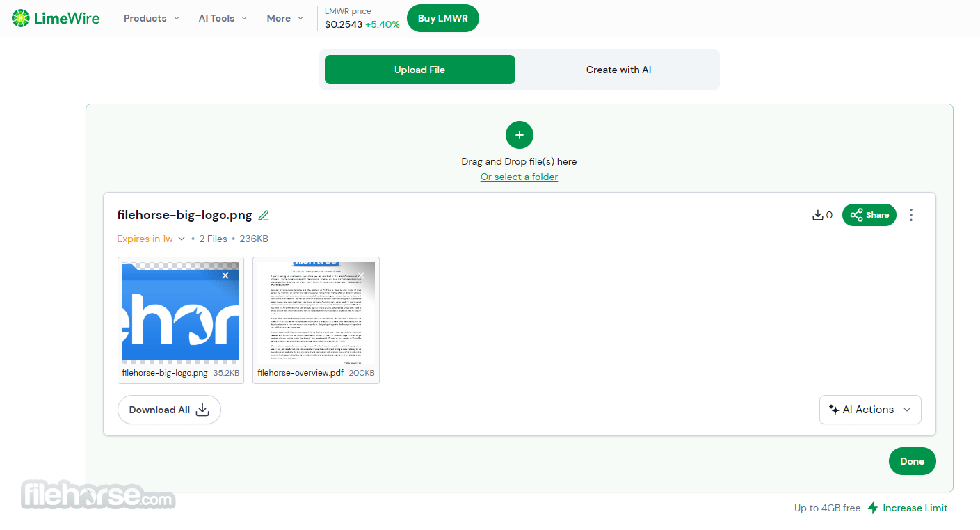Click the filehorse-big-logo.png title heading

coord(184,215)
